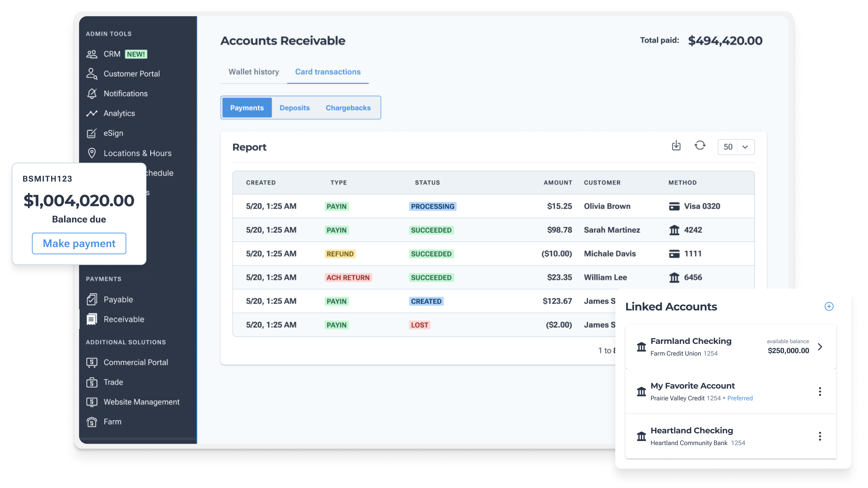This screenshot has width=868, height=488.
Task: Switch to the Deposits view
Action: [x=295, y=108]
